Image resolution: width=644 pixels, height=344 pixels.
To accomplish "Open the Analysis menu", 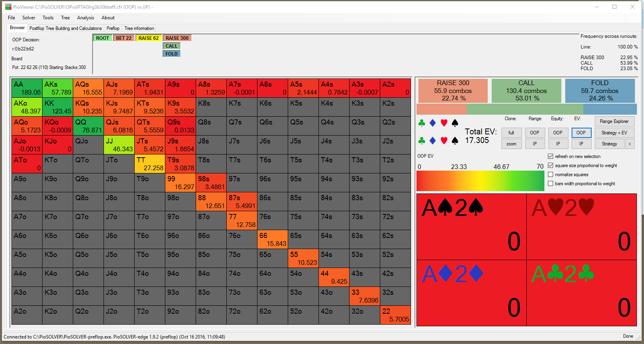I will coord(85,18).
